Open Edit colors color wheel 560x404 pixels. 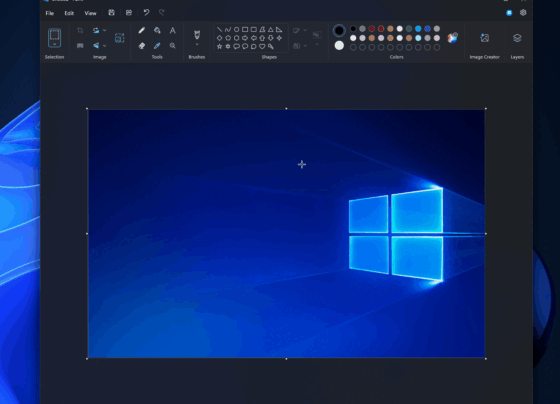(x=452, y=38)
